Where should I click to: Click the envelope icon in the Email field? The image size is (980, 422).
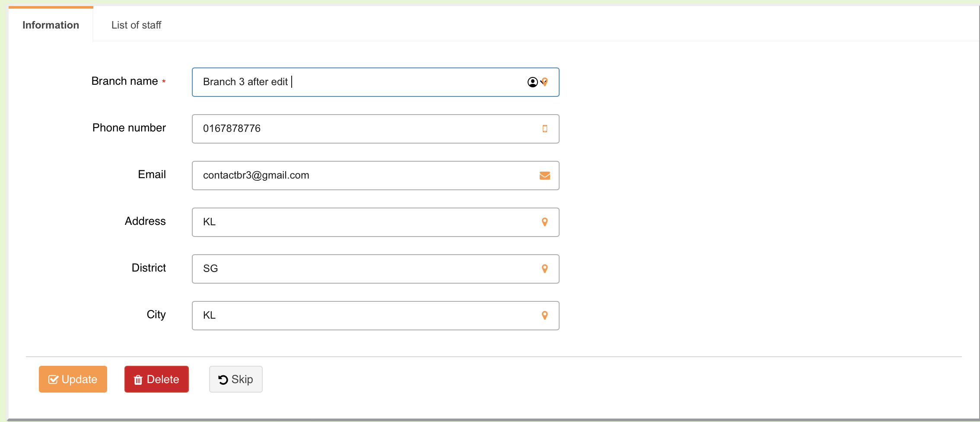click(545, 176)
